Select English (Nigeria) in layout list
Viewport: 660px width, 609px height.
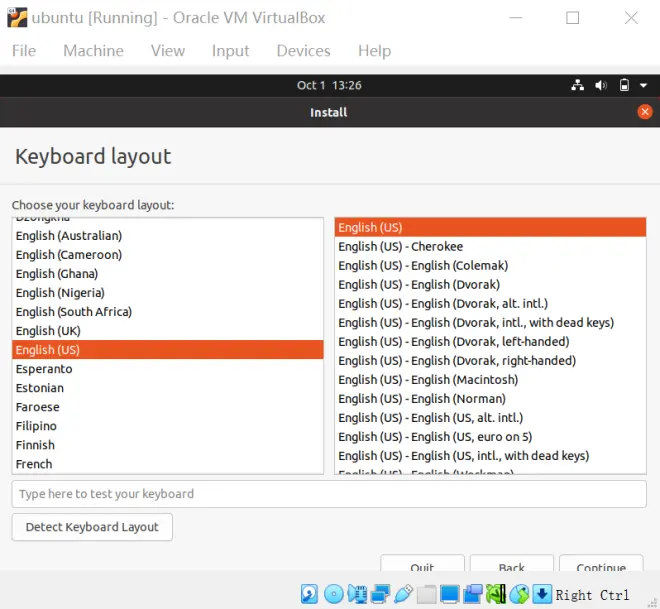coord(168,293)
